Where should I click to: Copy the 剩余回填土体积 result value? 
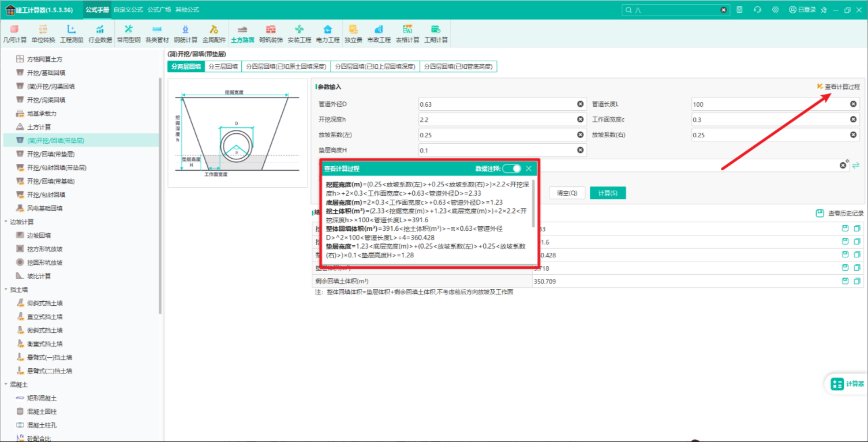pos(857,281)
